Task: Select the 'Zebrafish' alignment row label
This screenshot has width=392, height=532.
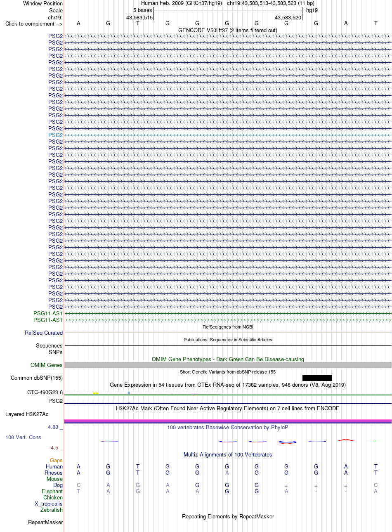Action: point(52,510)
